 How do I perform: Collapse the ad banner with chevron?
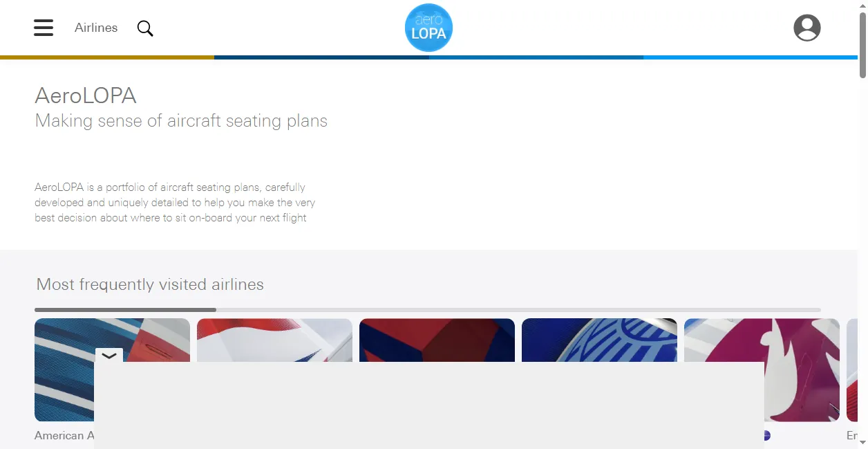[109, 356]
